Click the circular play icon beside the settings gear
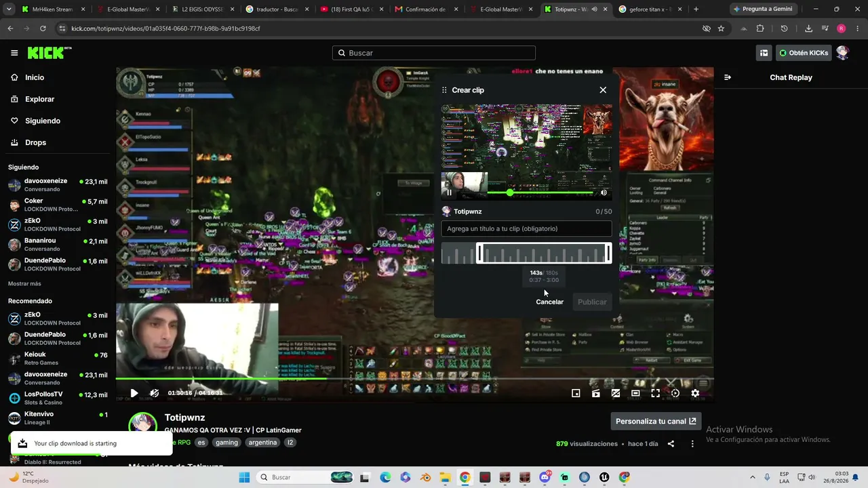The width and height of the screenshot is (868, 488). click(x=675, y=393)
